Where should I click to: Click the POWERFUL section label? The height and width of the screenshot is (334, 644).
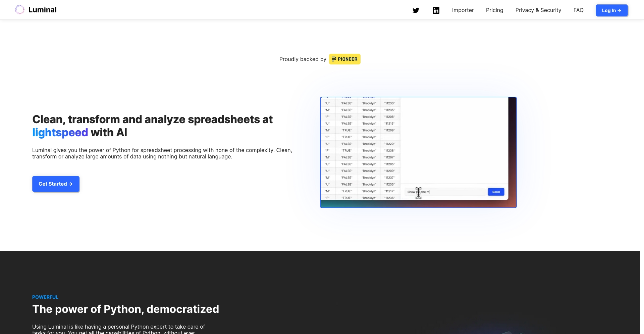[45, 297]
